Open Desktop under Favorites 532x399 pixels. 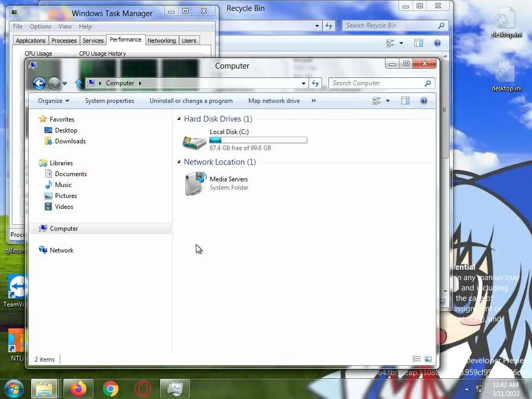click(61, 130)
